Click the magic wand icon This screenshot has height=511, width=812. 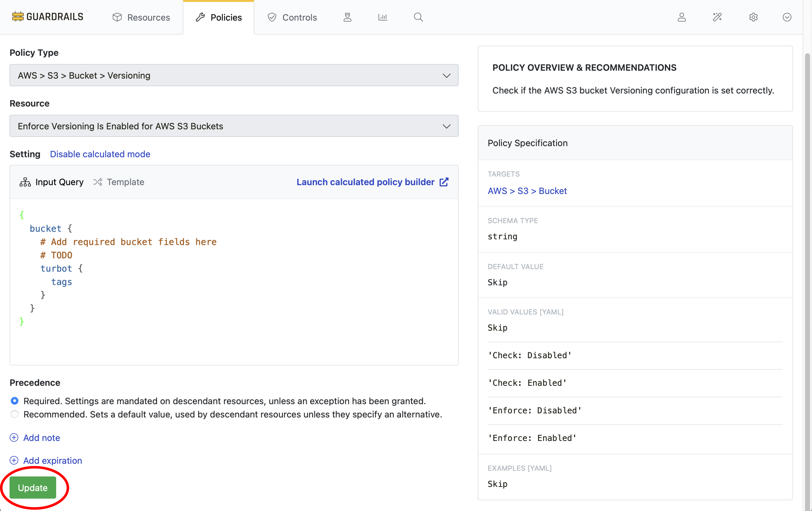[x=717, y=17]
